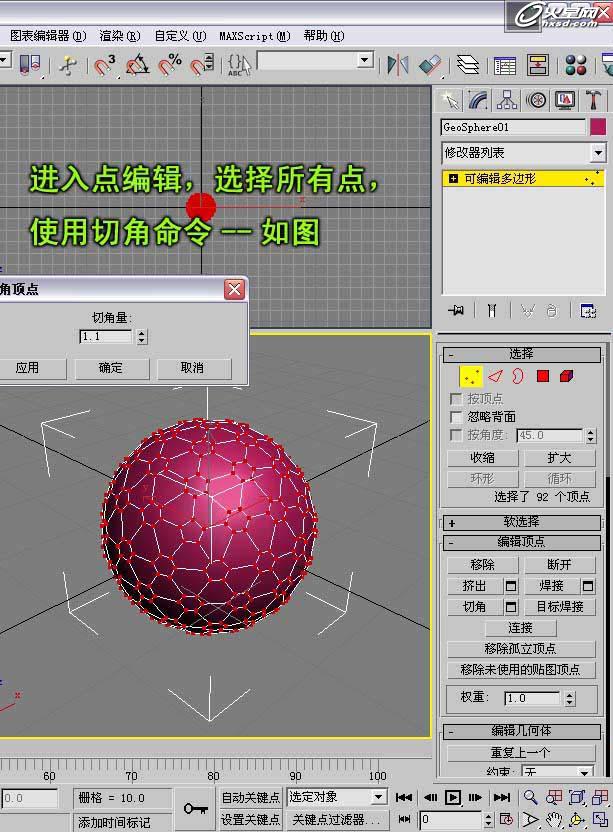Open the 渲染 menu

119,35
